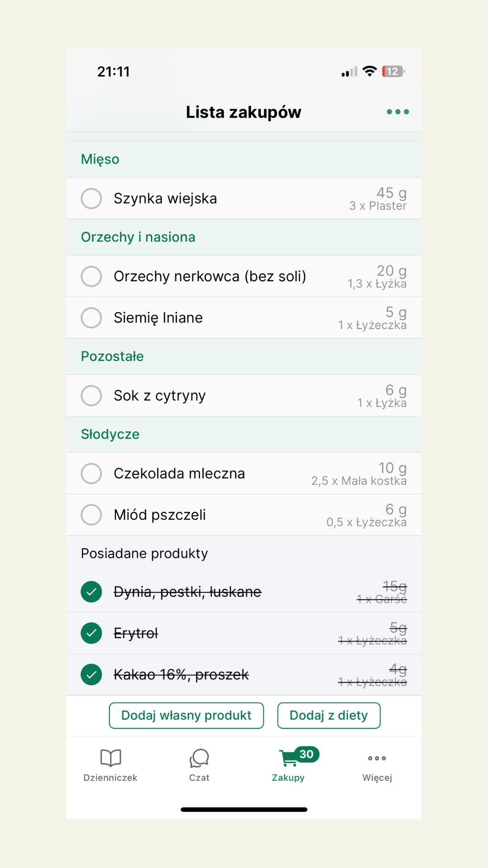This screenshot has width=488, height=868.
Task: Mark Orzechy nerkowca as owned
Action: [x=91, y=276]
